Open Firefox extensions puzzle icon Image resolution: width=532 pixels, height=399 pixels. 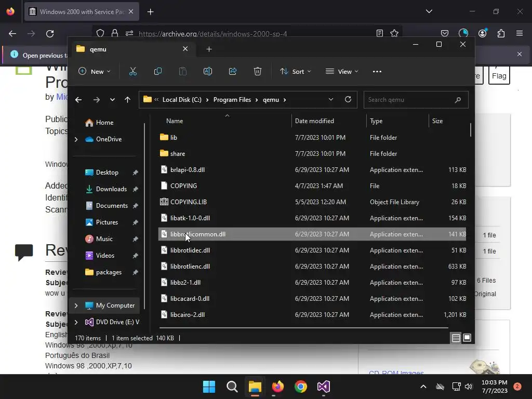click(501, 33)
